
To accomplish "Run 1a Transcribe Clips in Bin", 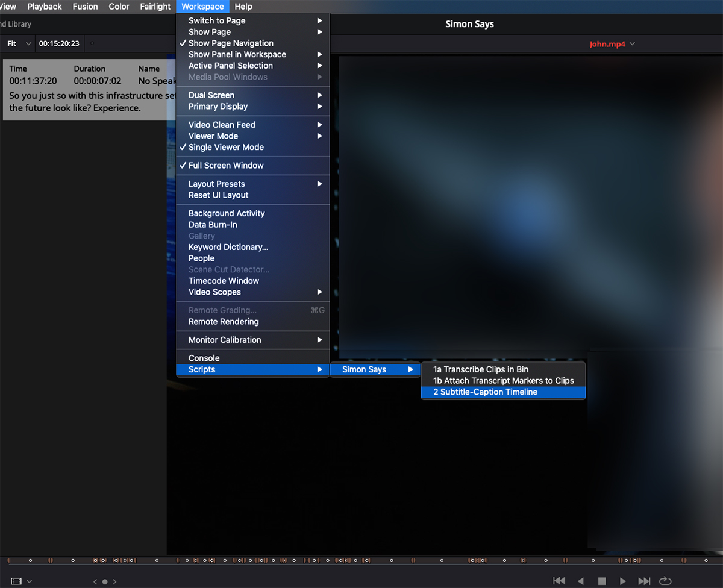I will click(x=503, y=369).
